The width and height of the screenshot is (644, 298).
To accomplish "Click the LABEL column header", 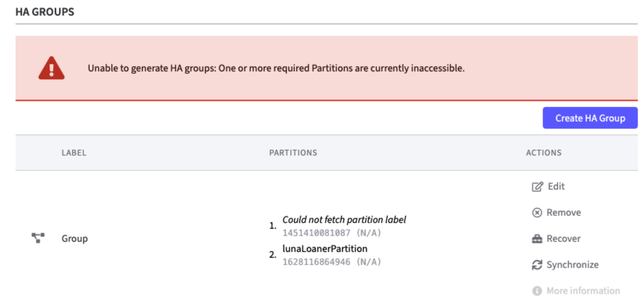I will click(x=74, y=153).
